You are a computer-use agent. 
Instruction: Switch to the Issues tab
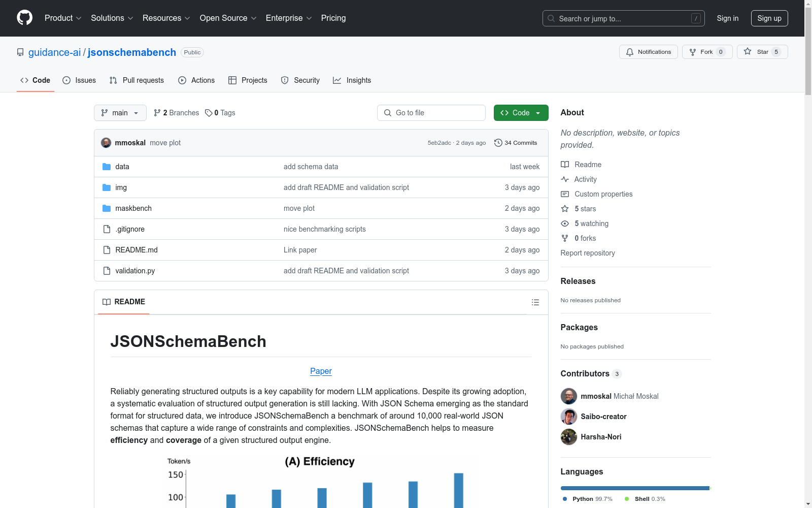tap(79, 80)
